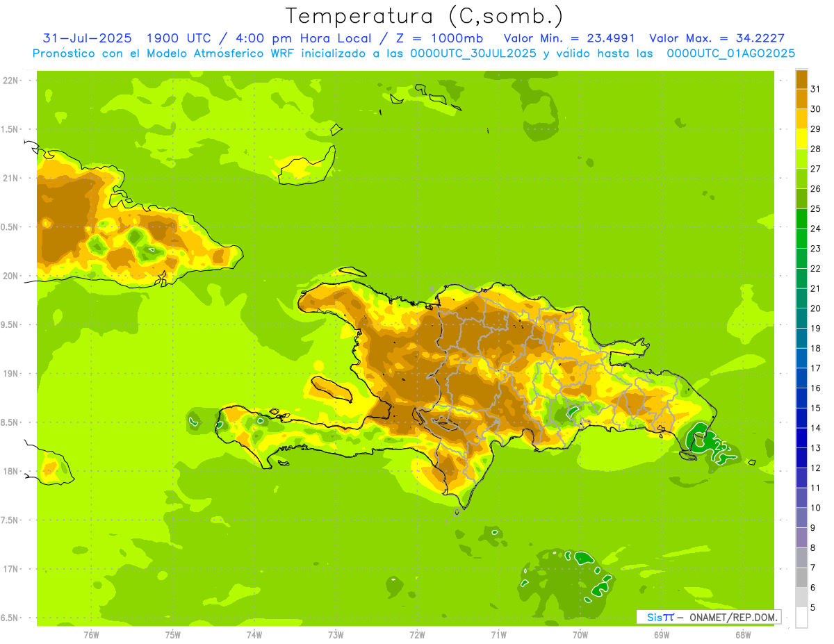Click initialization time "0000UTC_30JUL2025"
The width and height of the screenshot is (834, 644).
click(473, 53)
